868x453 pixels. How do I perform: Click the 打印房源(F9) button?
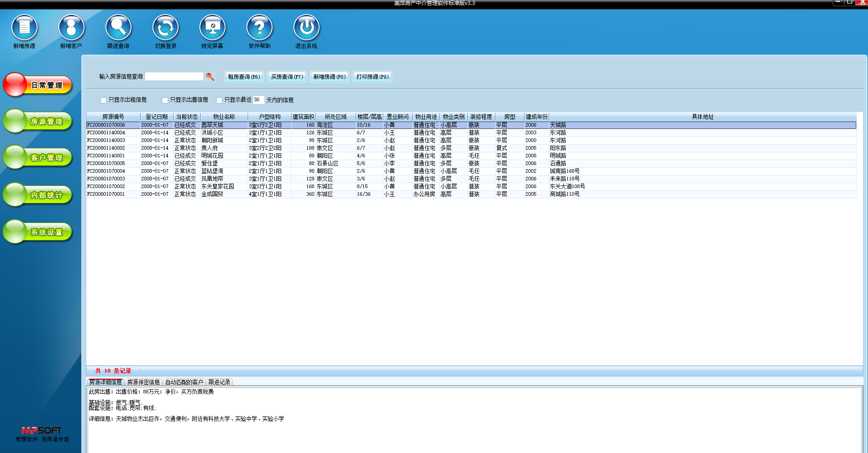click(373, 77)
